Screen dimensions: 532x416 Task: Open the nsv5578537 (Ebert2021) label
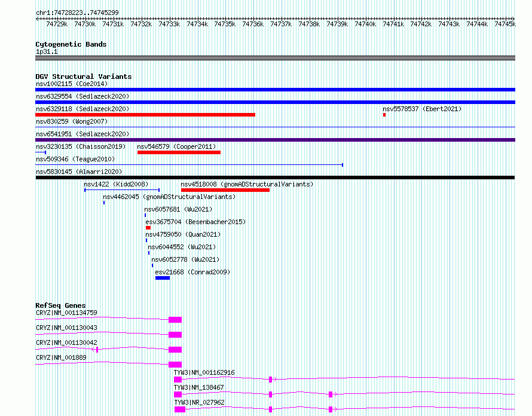(422, 109)
